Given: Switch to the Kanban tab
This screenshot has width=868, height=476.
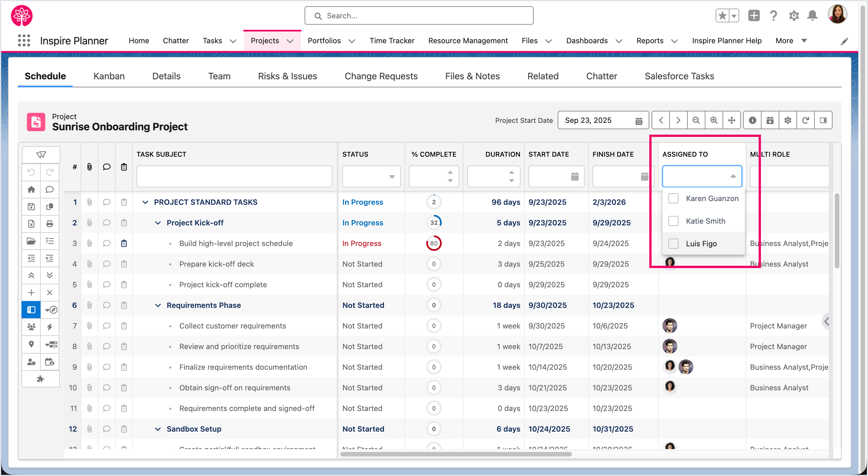Looking at the screenshot, I should click(109, 76).
